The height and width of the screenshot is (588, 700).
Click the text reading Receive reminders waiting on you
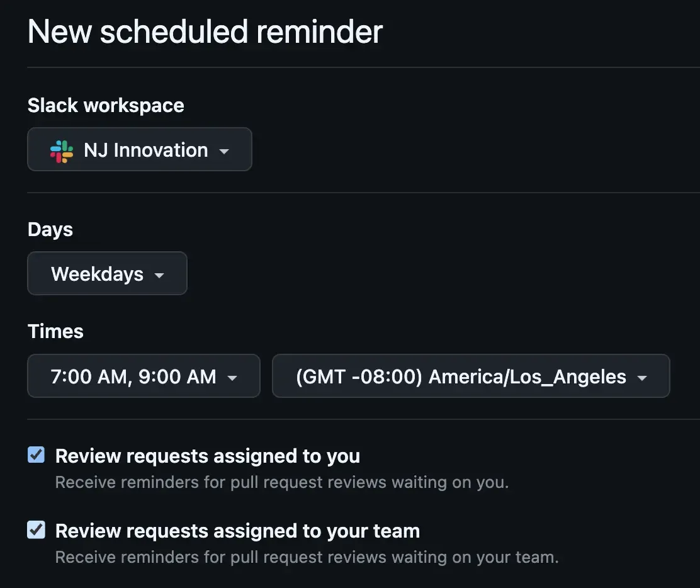point(281,482)
